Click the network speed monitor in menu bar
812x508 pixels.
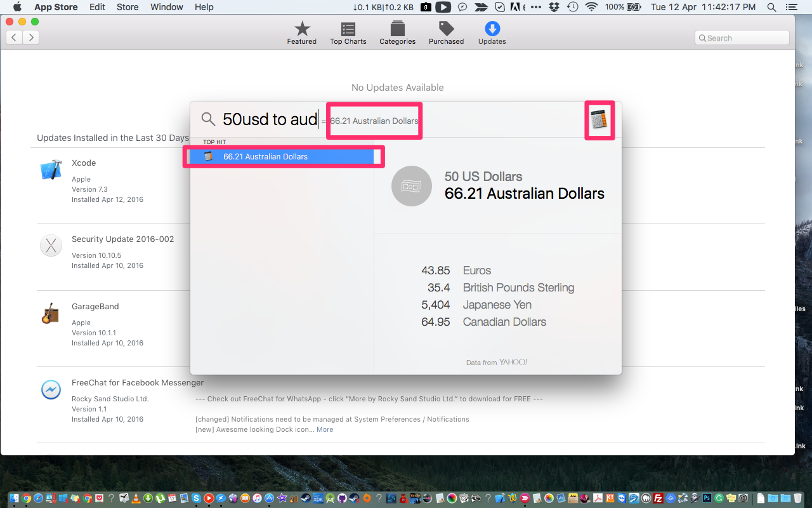tap(383, 7)
